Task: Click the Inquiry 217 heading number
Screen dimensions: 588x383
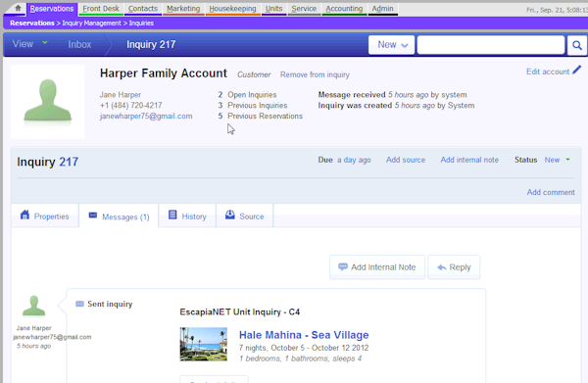Action: point(69,162)
